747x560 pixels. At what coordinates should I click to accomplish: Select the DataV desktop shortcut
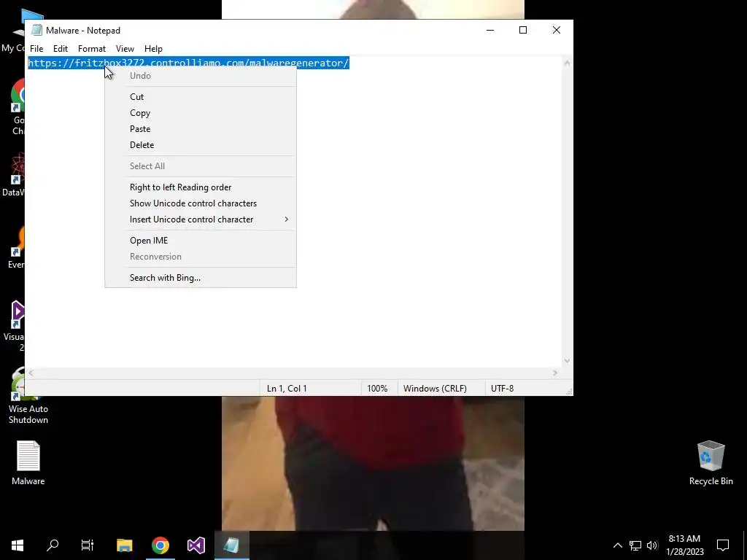coord(13,174)
